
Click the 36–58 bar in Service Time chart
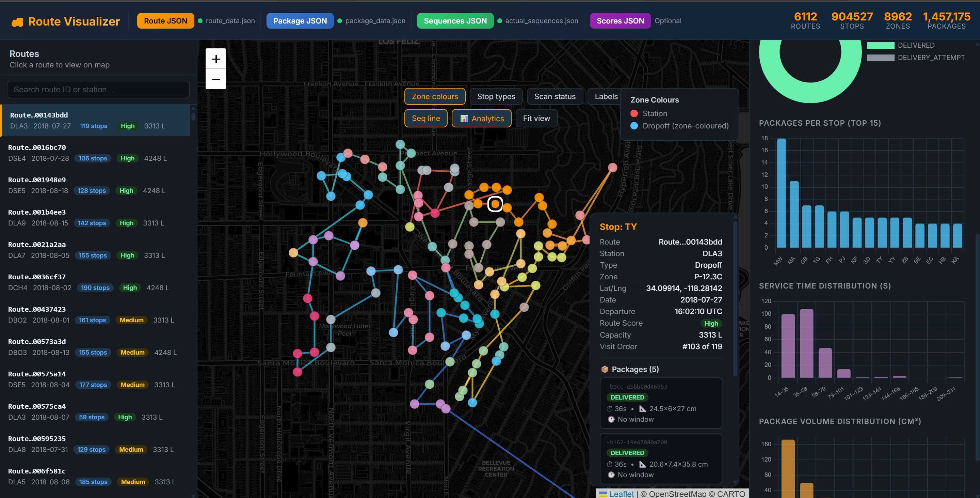806,343
